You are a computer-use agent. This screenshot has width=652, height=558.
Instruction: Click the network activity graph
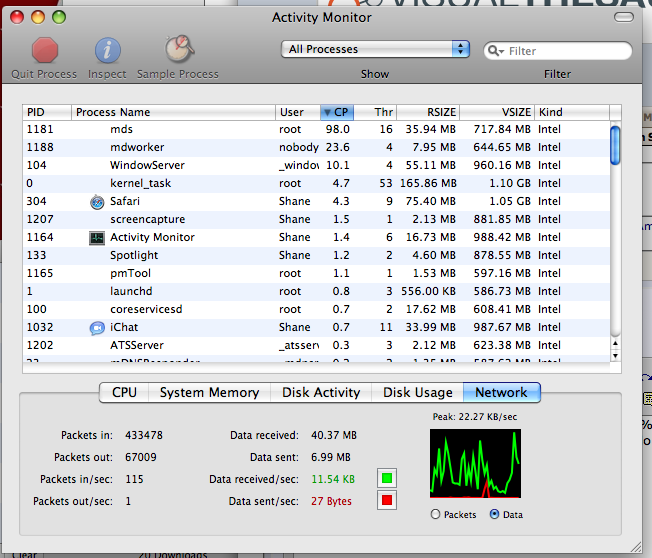(x=475, y=464)
